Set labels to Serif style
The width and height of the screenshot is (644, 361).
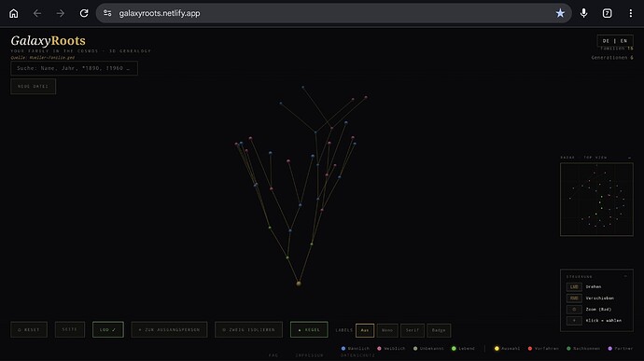tap(413, 330)
